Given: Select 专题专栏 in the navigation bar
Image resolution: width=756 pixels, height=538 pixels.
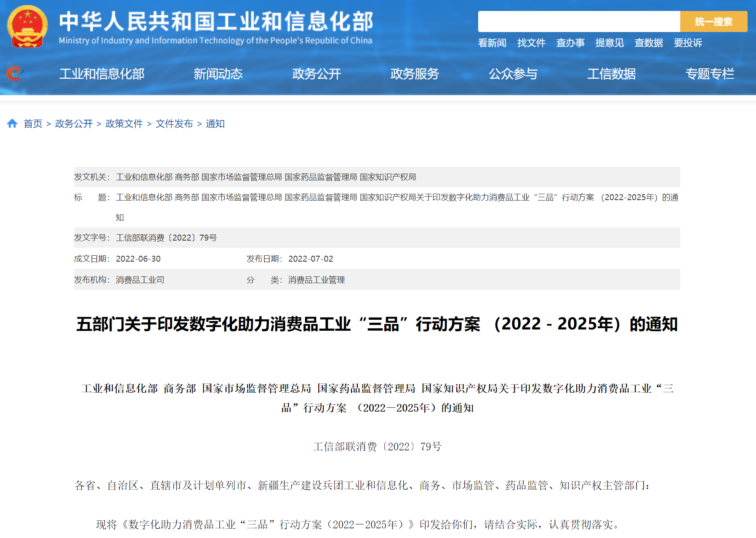Looking at the screenshot, I should pos(710,74).
